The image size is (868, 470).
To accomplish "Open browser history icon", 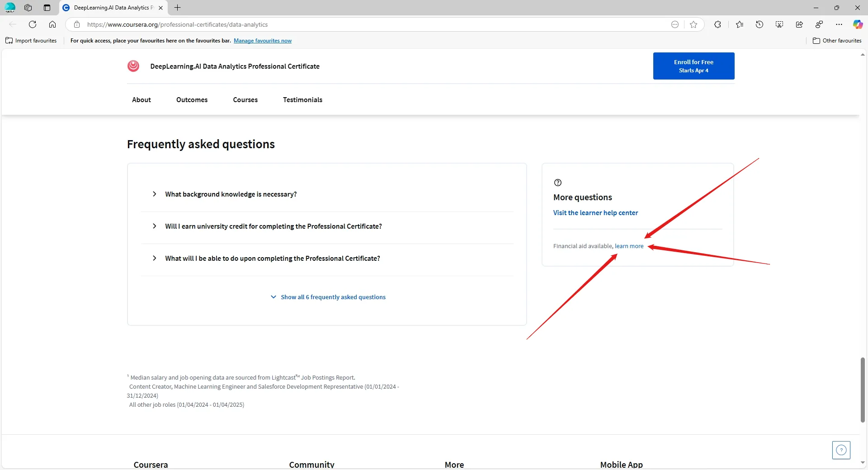I will click(759, 24).
